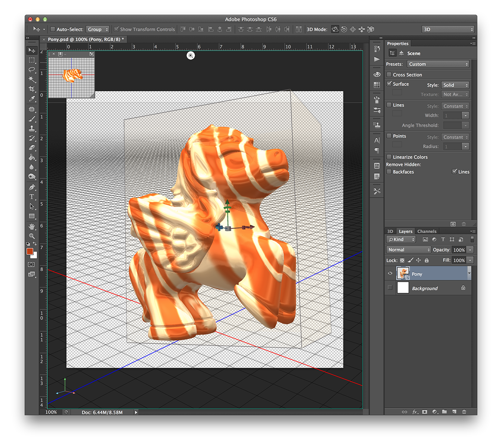Select the Layers tab
The height and width of the screenshot is (448, 502).
[x=406, y=231]
